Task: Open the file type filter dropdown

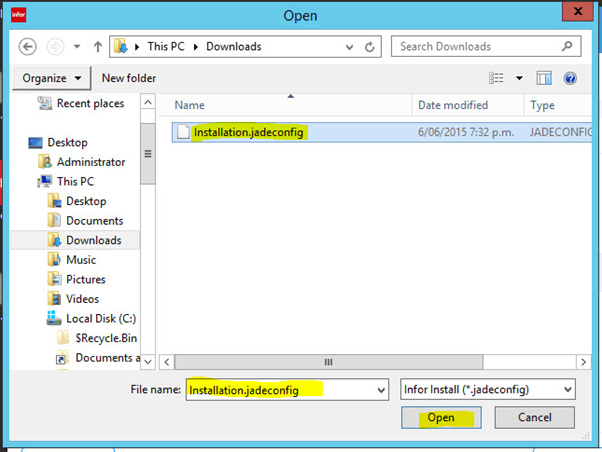Action: coord(568,389)
